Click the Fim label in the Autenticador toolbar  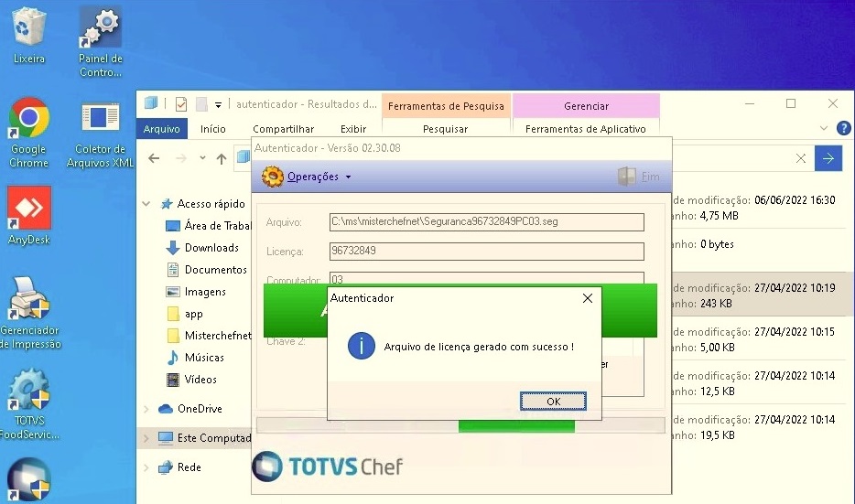[651, 177]
